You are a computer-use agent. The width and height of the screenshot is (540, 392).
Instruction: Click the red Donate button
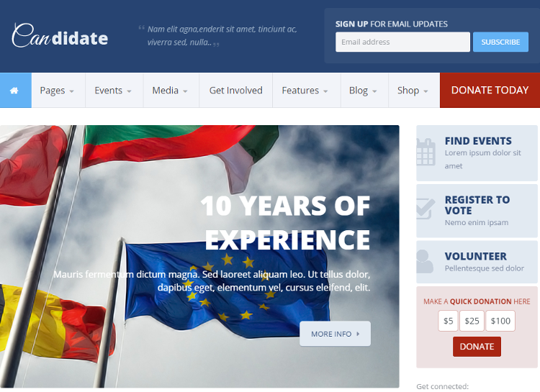(477, 347)
